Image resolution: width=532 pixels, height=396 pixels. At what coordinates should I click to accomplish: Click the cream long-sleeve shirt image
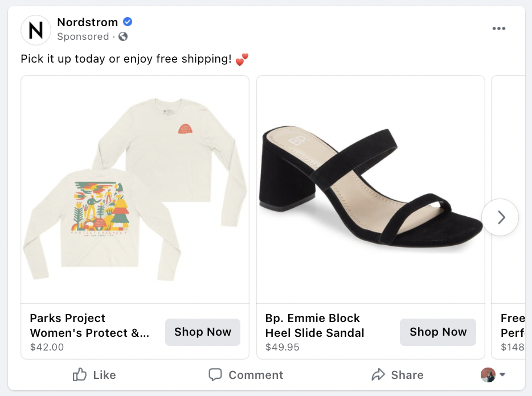135,189
